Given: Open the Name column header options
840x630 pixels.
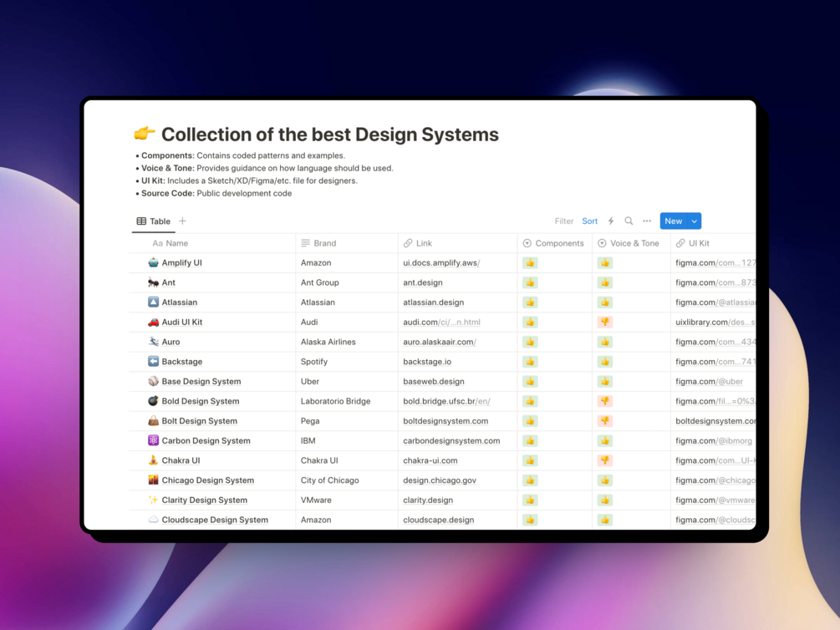Looking at the screenshot, I should coord(171,243).
